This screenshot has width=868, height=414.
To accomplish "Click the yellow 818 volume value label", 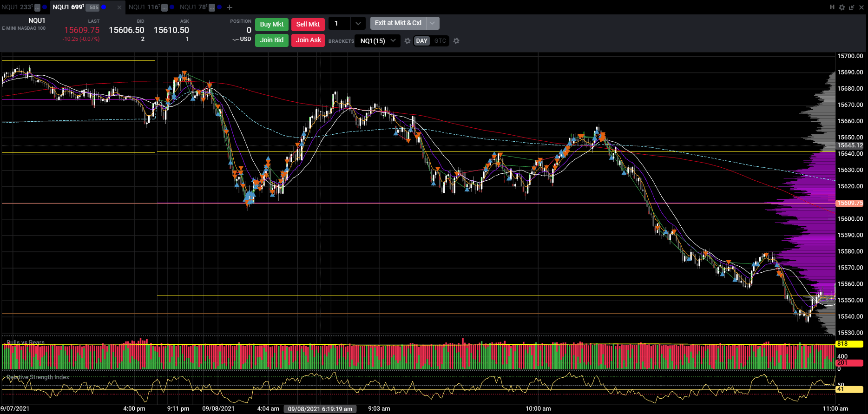I will coord(849,344).
